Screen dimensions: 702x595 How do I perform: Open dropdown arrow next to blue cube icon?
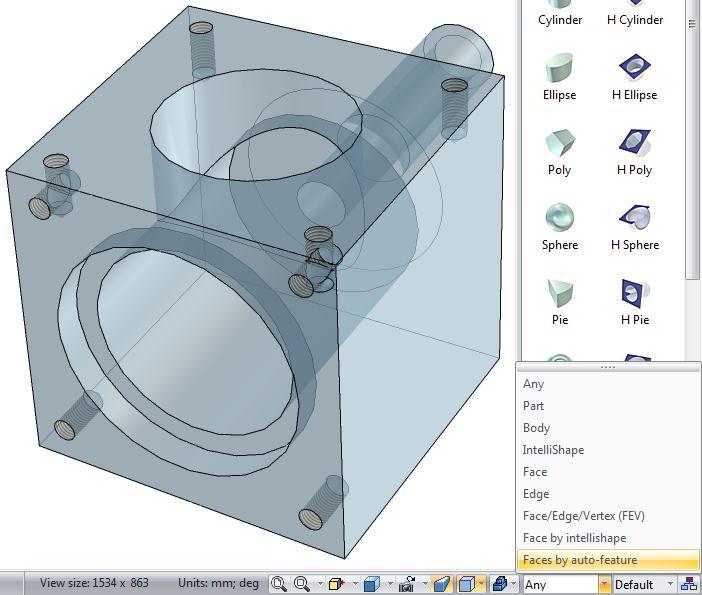[390, 584]
